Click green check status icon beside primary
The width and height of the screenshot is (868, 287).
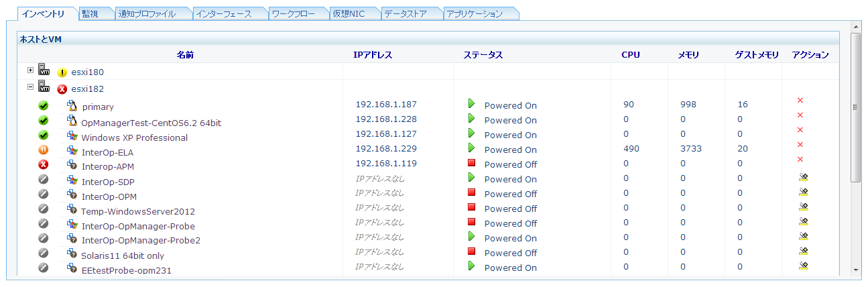point(44,105)
